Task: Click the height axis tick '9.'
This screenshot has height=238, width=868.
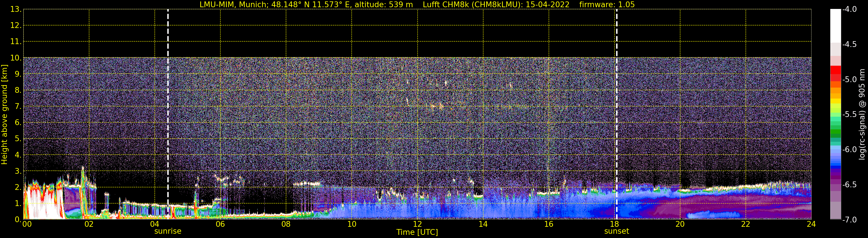Action: pos(18,74)
